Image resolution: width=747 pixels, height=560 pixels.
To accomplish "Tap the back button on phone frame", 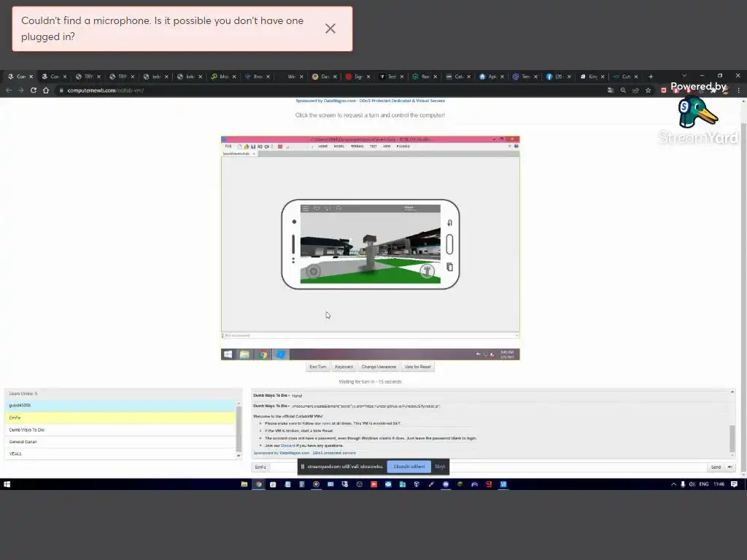I will click(x=449, y=223).
